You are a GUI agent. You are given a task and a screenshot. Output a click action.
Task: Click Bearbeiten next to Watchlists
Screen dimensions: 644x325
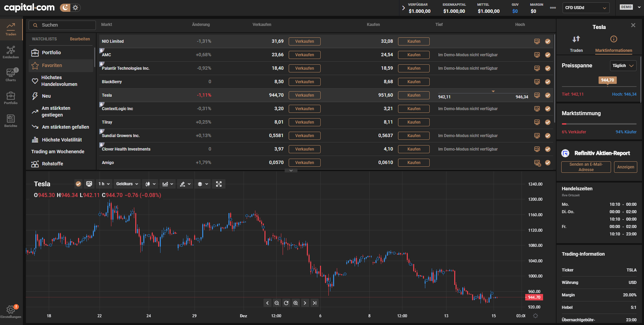coord(80,39)
